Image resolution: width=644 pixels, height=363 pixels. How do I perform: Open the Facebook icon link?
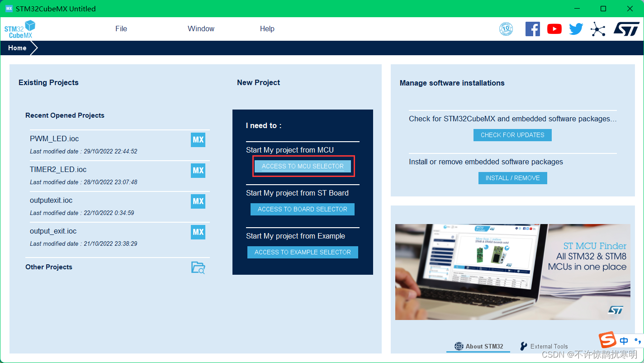pyautogui.click(x=532, y=29)
